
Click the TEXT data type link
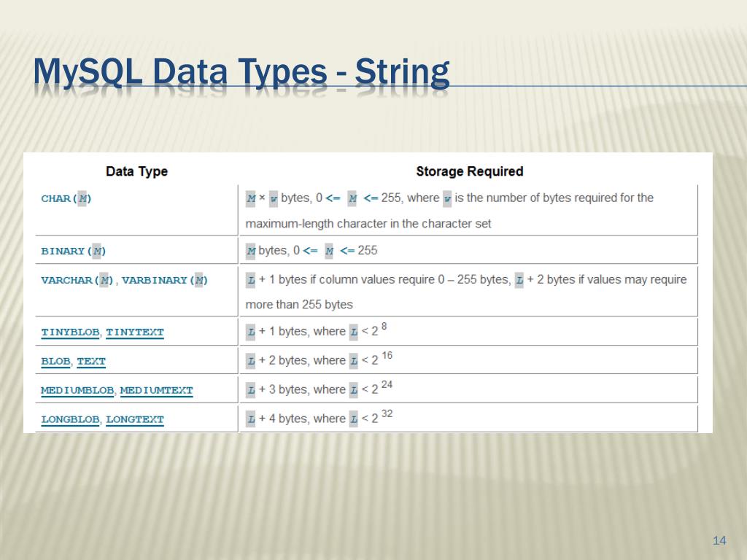91,361
